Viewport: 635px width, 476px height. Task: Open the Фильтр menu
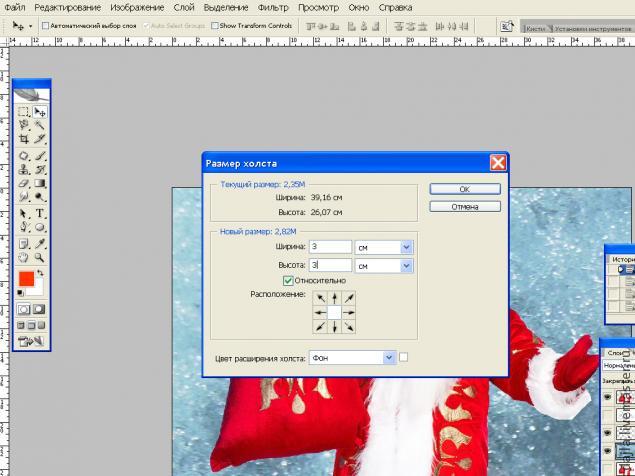click(273, 7)
